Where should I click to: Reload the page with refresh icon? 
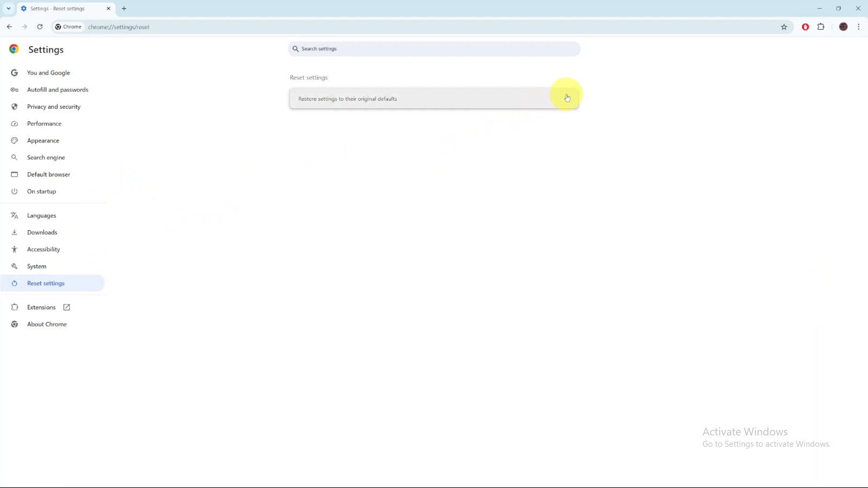pyautogui.click(x=40, y=27)
